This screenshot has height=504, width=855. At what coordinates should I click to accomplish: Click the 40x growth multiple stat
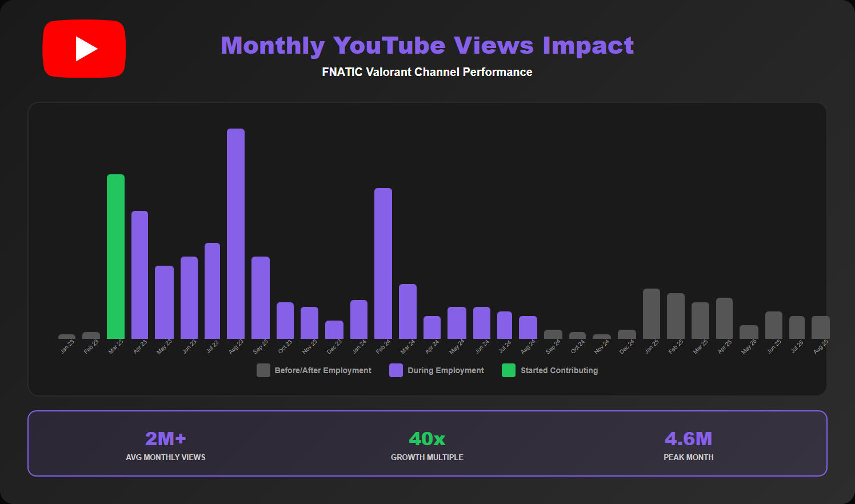427,439
